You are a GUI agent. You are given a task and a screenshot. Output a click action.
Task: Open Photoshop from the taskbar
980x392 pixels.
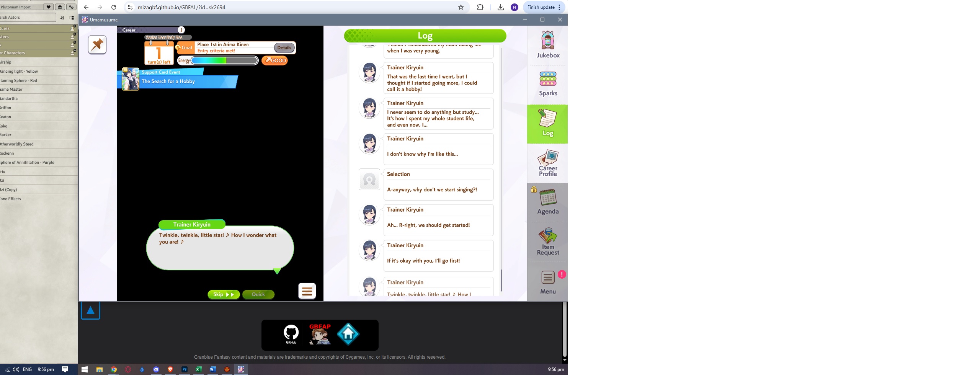pyautogui.click(x=184, y=369)
